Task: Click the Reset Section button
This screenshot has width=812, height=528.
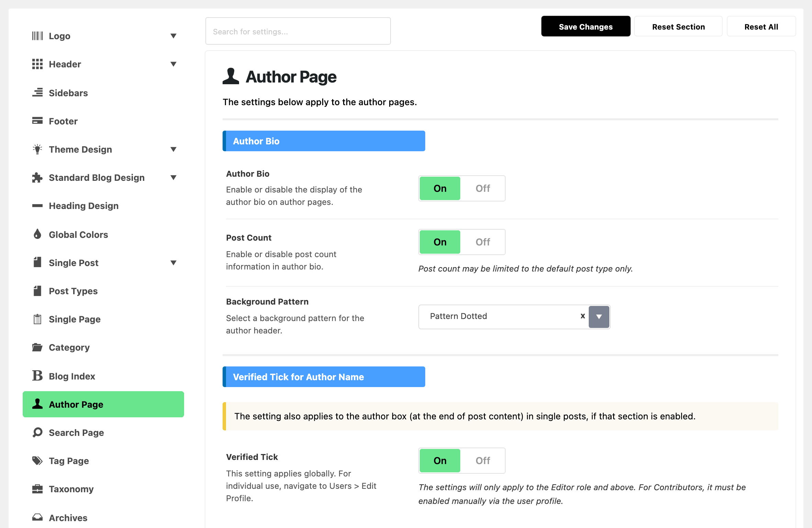Action: click(678, 26)
